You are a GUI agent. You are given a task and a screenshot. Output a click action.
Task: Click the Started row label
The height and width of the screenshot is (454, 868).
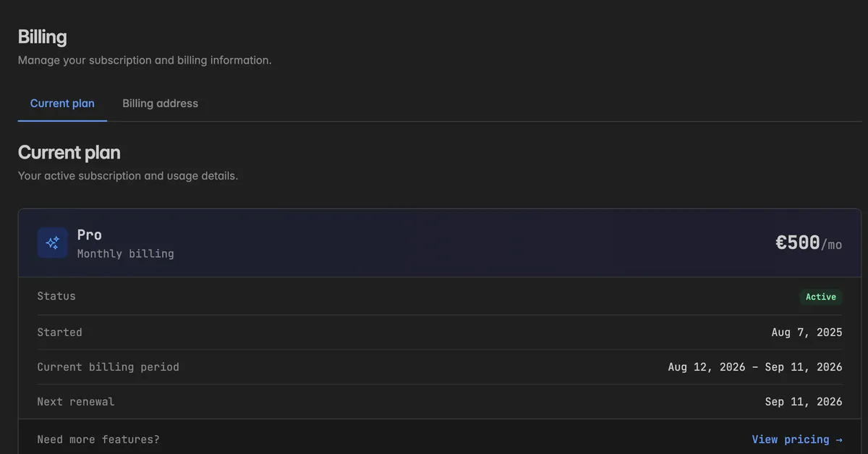pos(59,332)
